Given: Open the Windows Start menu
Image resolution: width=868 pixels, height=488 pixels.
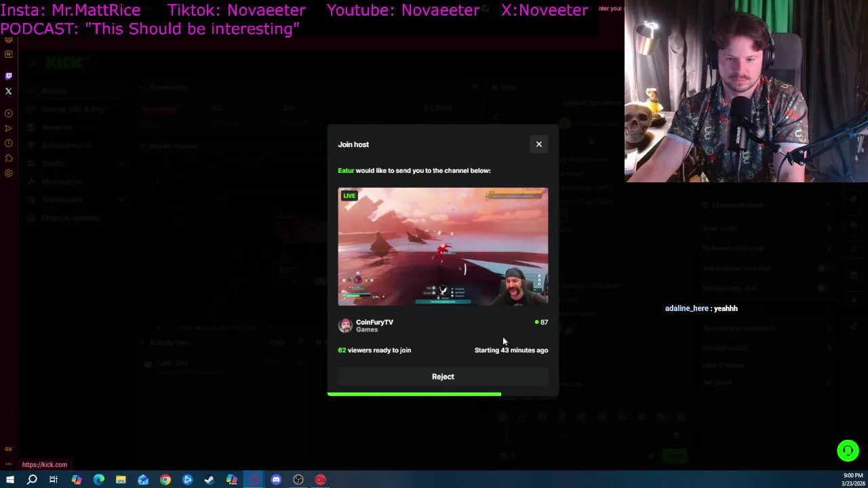Looking at the screenshot, I should tap(10, 480).
